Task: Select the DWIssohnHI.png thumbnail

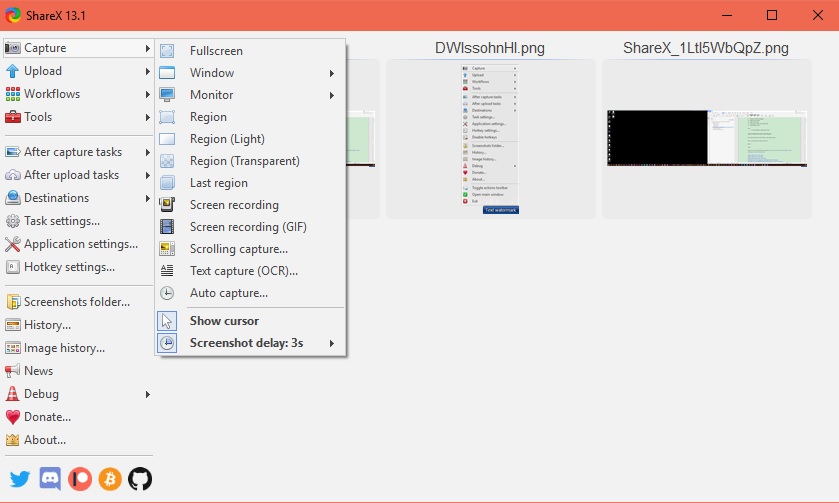Action: click(491, 139)
